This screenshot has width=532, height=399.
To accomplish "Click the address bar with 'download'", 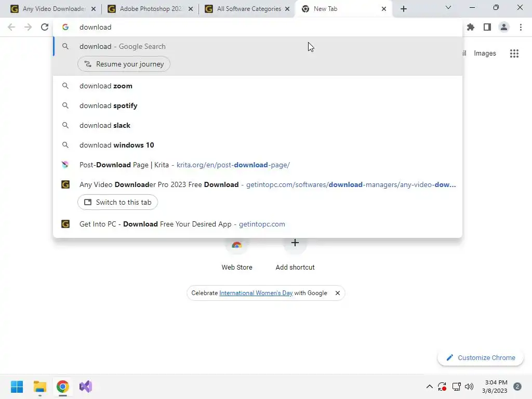I will pos(258,27).
